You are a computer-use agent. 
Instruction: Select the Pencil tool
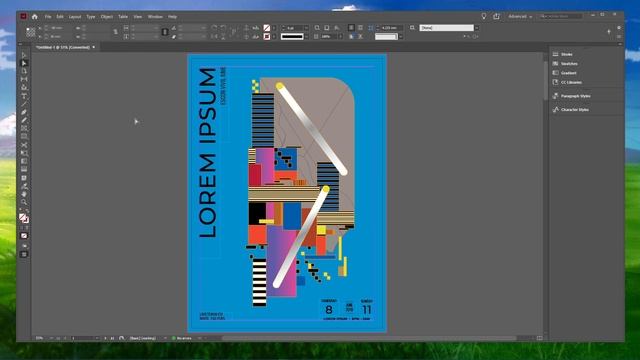pos(24,120)
